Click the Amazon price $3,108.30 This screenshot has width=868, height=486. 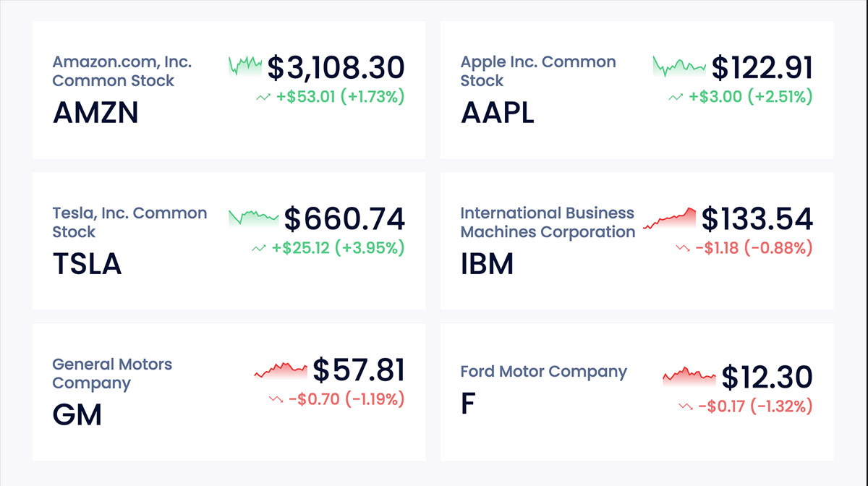click(336, 68)
